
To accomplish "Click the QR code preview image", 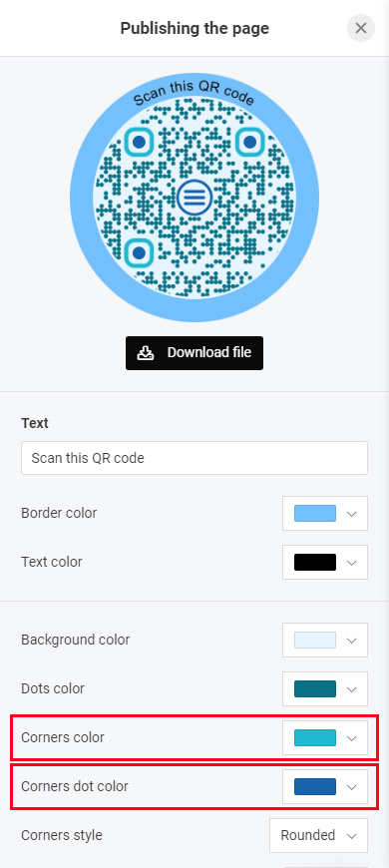I will pos(194,198).
